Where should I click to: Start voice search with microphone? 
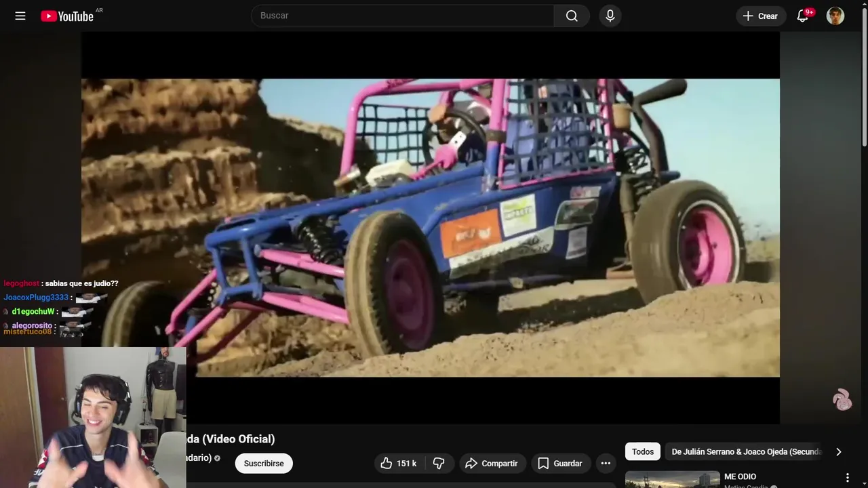(x=610, y=16)
